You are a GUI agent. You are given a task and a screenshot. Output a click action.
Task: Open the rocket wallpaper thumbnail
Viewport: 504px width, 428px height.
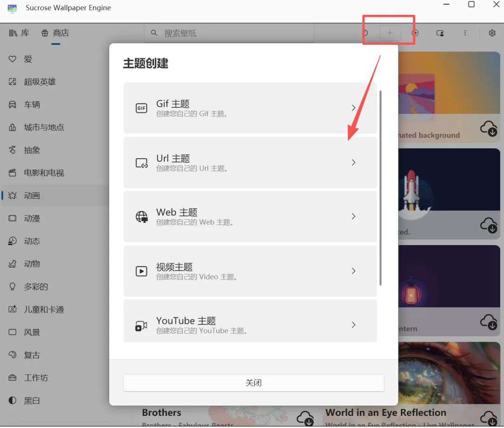pyautogui.click(x=449, y=179)
